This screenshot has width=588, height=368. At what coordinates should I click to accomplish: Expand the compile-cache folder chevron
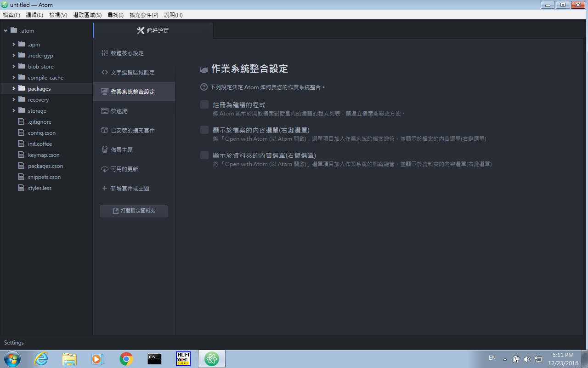click(14, 77)
